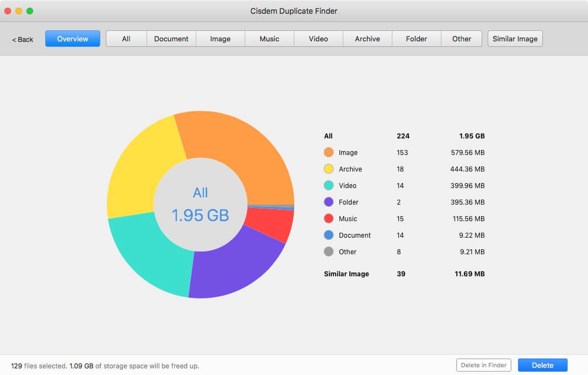
Task: Select the Overview tab
Action: click(73, 39)
